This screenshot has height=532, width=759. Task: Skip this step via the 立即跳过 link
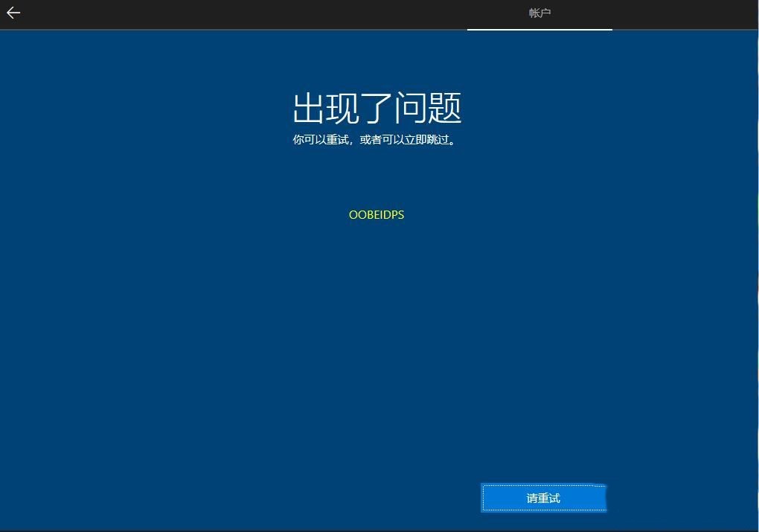click(x=428, y=140)
